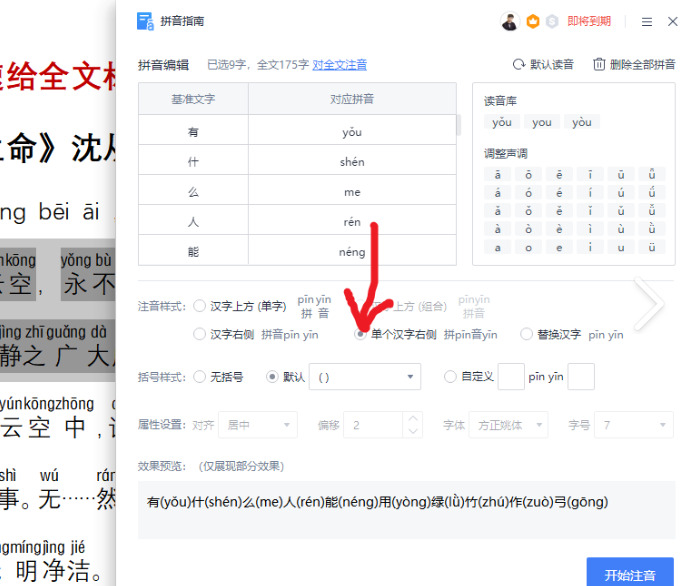Click the 拼音指南 app logo icon
Screen dimensions: 680x586
pos(145,21)
